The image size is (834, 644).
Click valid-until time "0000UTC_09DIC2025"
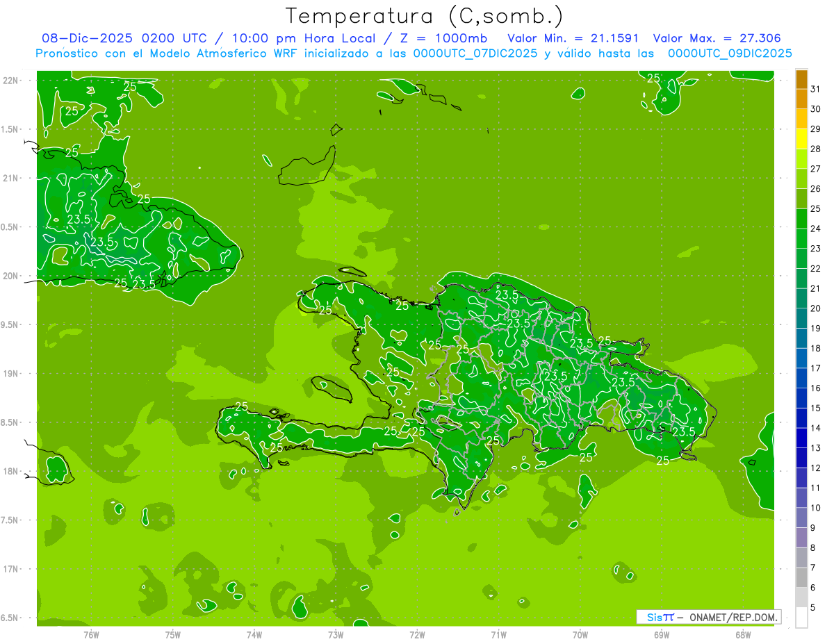coord(730,53)
